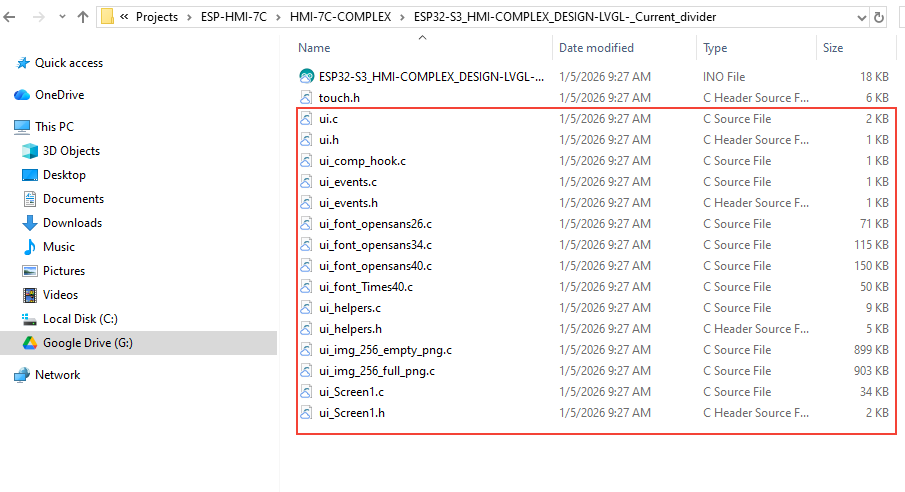
Task: Click the sort direction arrow above Name
Action: (422, 37)
